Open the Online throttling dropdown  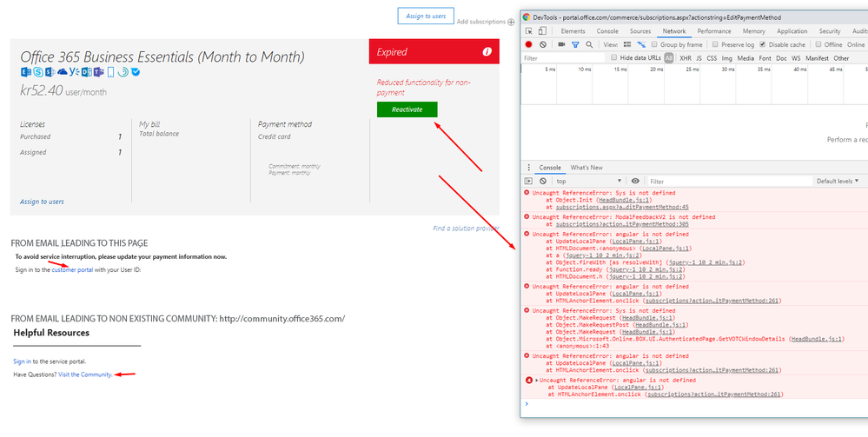(x=857, y=44)
